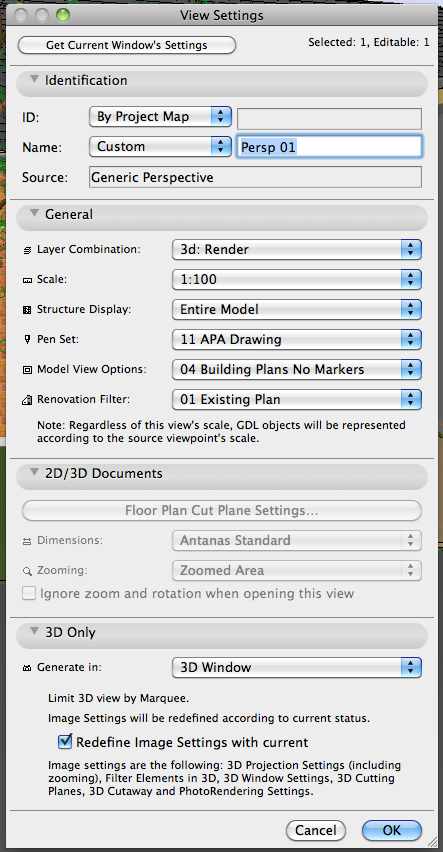Image resolution: width=443 pixels, height=852 pixels.
Task: Collapse the 3D Only section
Action: [x=35, y=631]
